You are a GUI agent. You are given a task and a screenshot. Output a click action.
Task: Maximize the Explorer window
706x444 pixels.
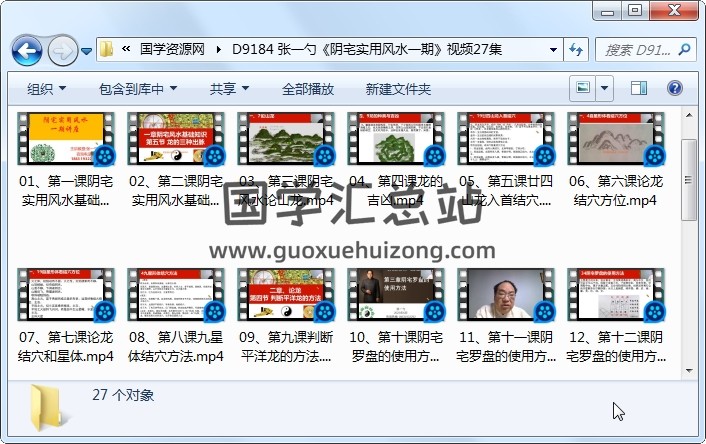[635, 11]
